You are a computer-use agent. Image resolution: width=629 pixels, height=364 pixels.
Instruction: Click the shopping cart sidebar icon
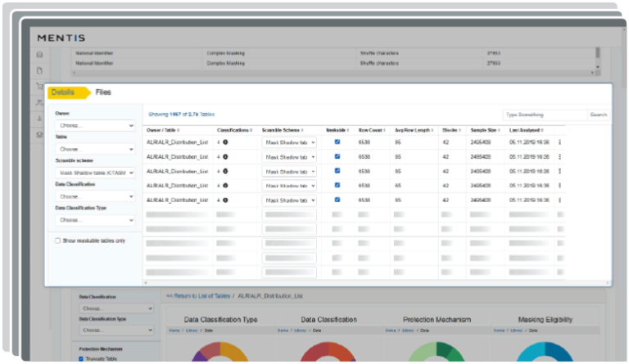point(38,87)
